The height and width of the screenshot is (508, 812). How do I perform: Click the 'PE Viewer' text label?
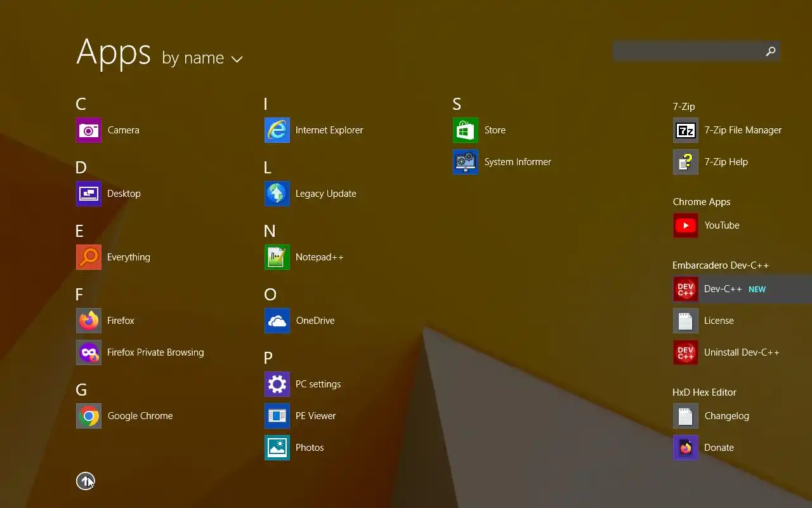tap(315, 416)
